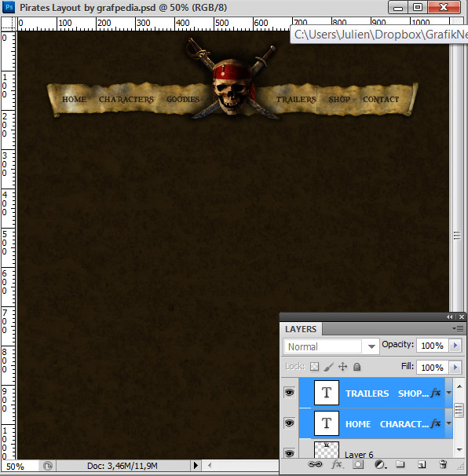Screen dimensions: 468x476
Task: Create new fill or adjustment layer
Action: point(380,464)
